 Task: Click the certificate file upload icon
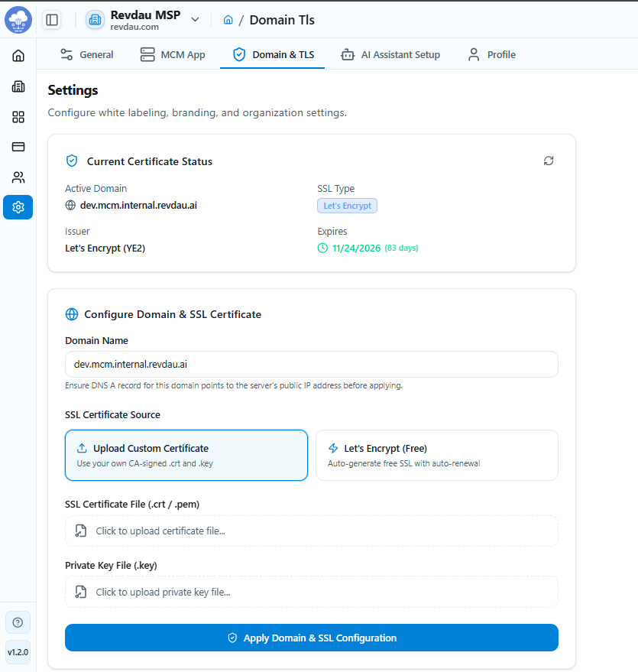(x=81, y=531)
